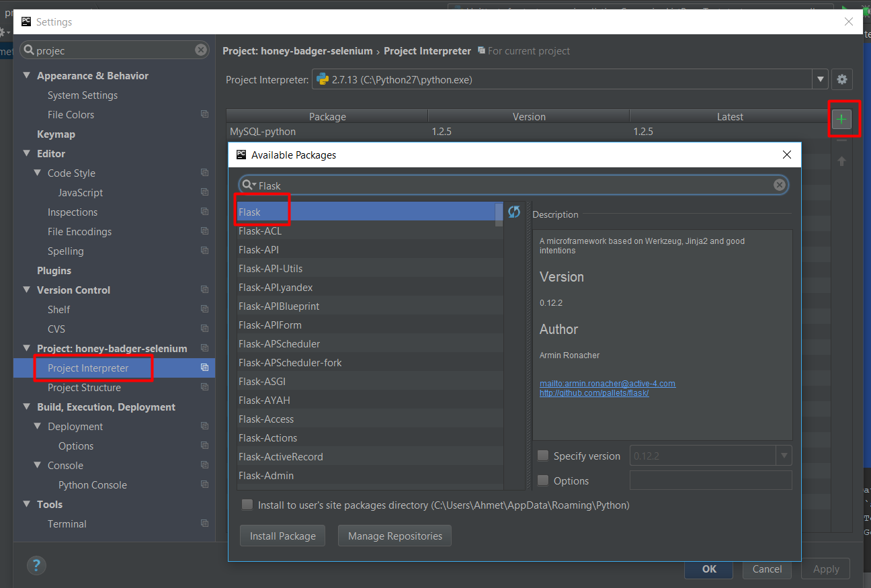Collapse the Console node
The image size is (871, 588).
pyautogui.click(x=38, y=466)
